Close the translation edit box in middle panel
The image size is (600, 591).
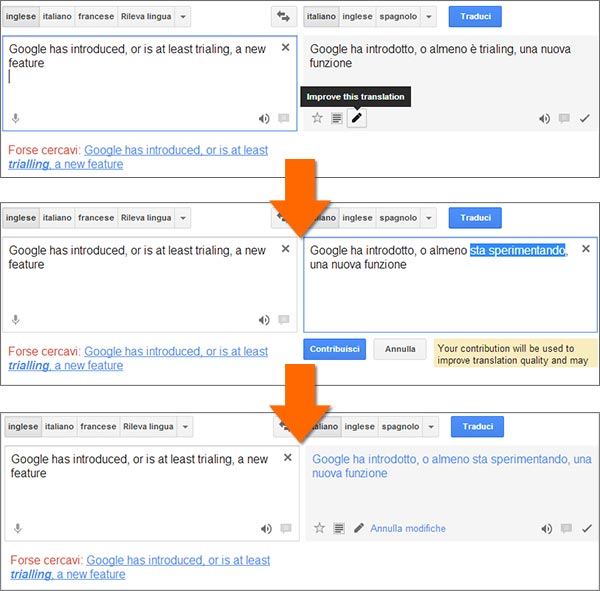[x=585, y=249]
